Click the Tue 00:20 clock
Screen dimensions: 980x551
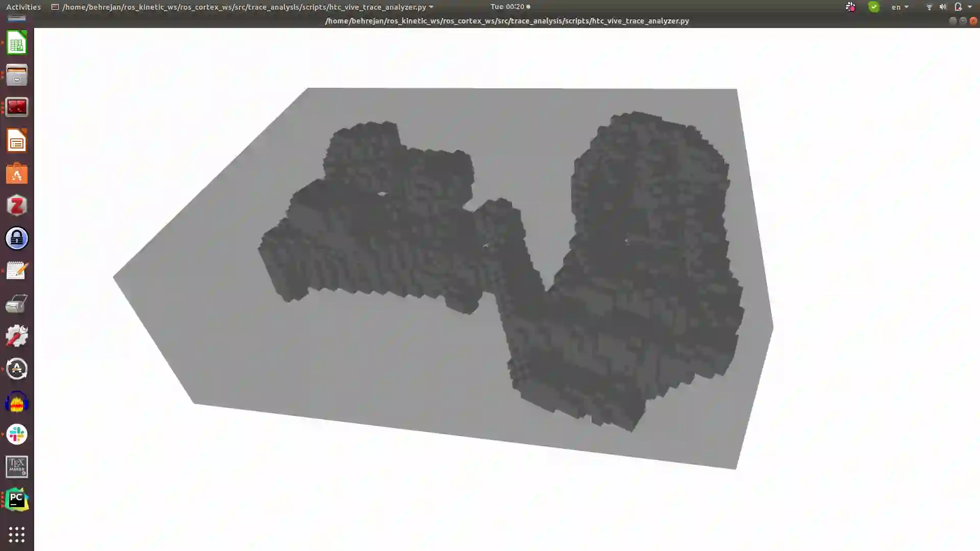pyautogui.click(x=507, y=7)
